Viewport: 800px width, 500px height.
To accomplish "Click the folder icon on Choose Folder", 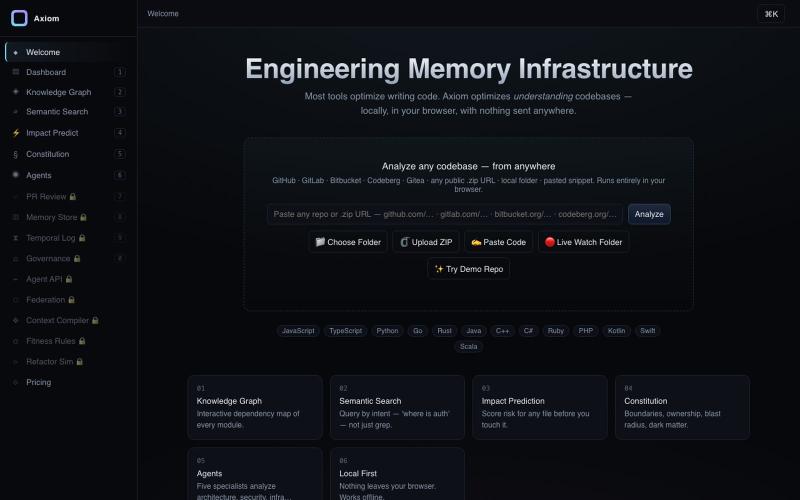I will tap(320, 242).
